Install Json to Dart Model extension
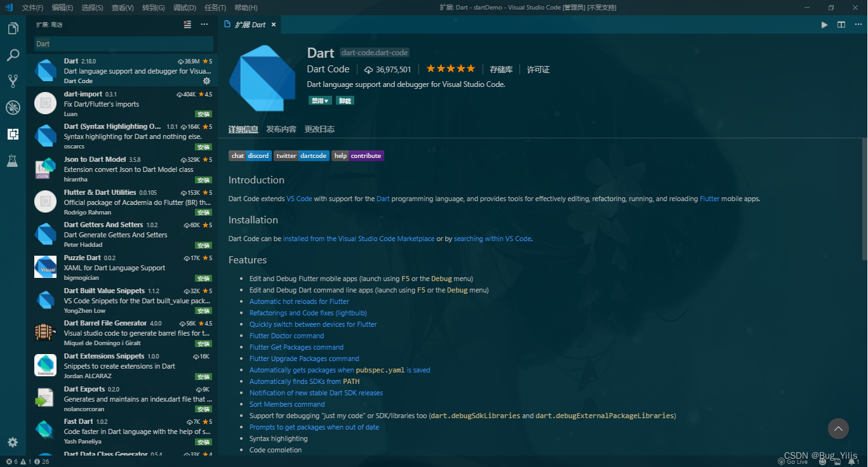 click(x=203, y=180)
